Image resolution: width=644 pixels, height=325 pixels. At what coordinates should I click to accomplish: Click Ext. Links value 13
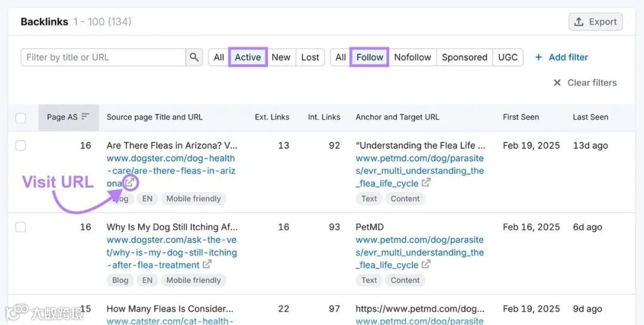click(x=283, y=146)
